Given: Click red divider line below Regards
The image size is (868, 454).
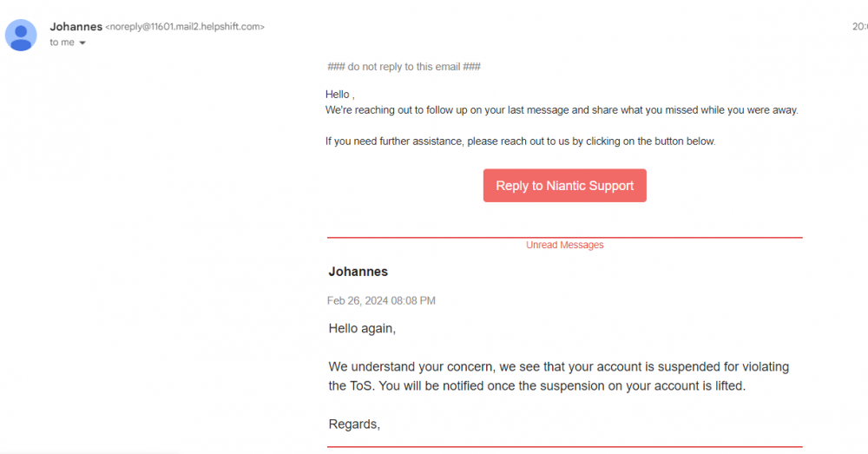Looking at the screenshot, I should (564, 447).
